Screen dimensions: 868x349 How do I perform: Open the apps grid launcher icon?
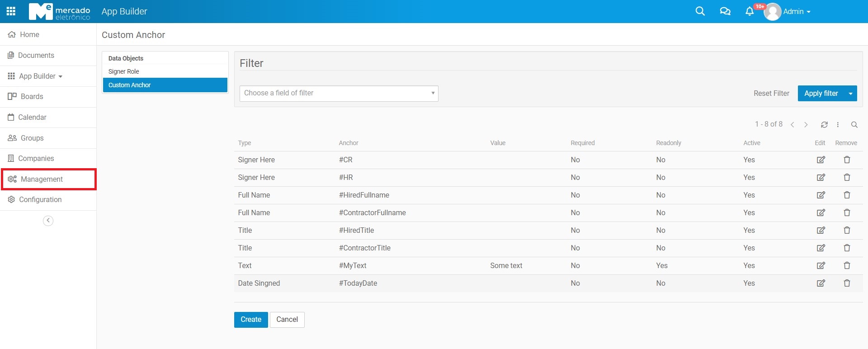pos(11,11)
